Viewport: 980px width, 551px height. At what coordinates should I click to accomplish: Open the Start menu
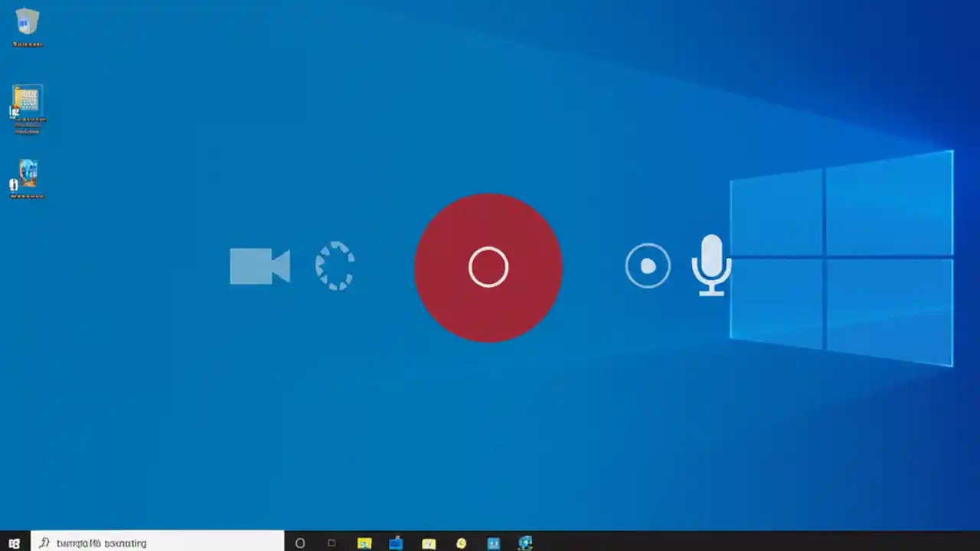click(14, 543)
